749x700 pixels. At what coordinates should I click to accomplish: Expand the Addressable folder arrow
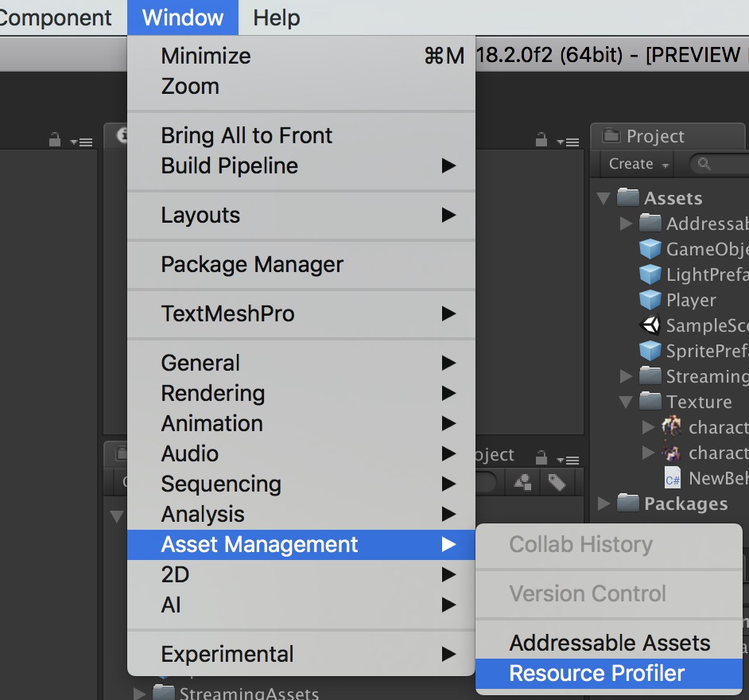pos(626,224)
